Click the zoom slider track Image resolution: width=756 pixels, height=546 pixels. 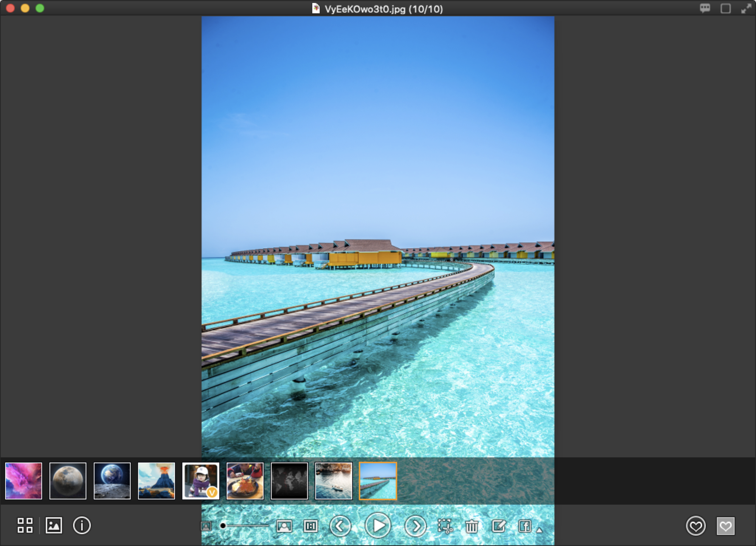(247, 526)
